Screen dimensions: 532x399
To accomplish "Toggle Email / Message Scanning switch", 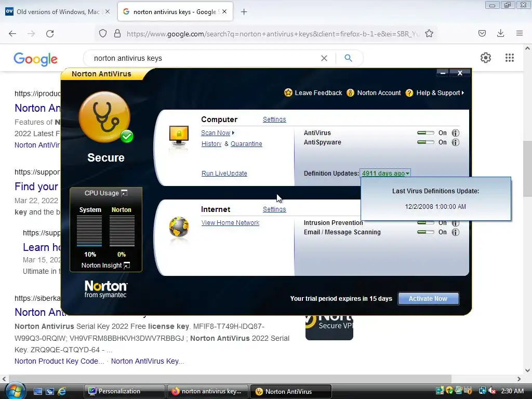I will tap(425, 232).
